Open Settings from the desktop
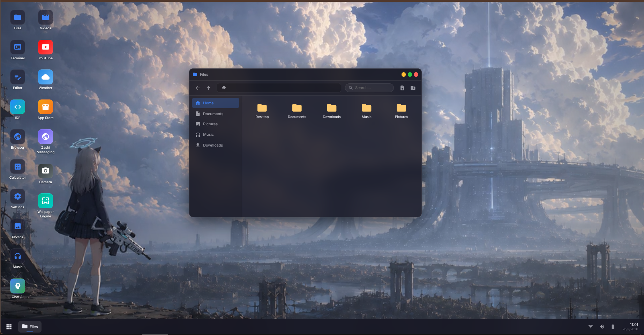The width and height of the screenshot is (644, 335). tap(17, 199)
